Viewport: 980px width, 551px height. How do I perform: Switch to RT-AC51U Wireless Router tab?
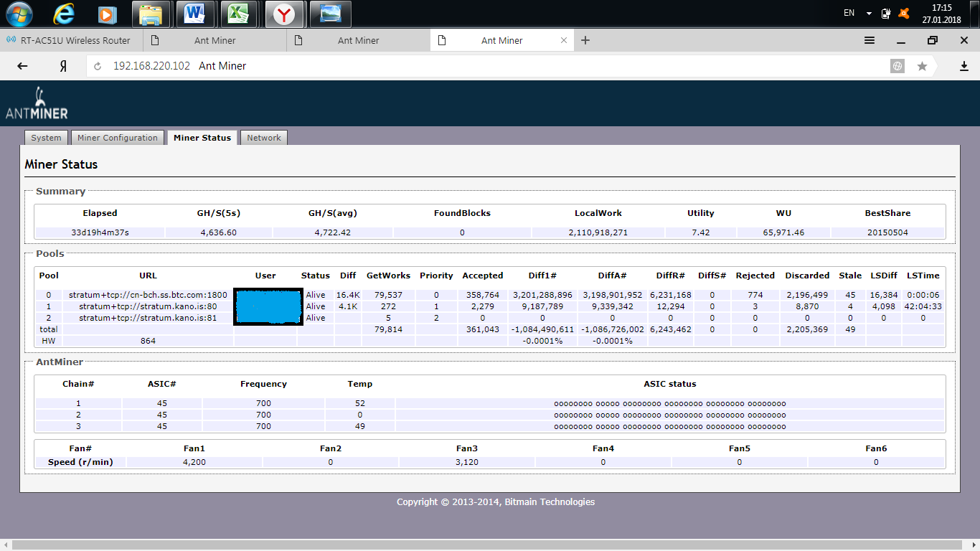[x=72, y=40]
